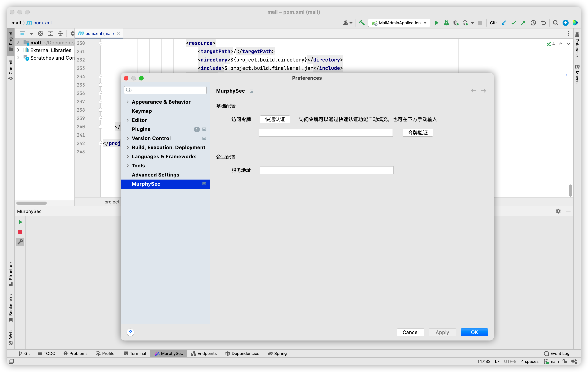
Task: Click the red stop scan icon
Action: (x=20, y=232)
